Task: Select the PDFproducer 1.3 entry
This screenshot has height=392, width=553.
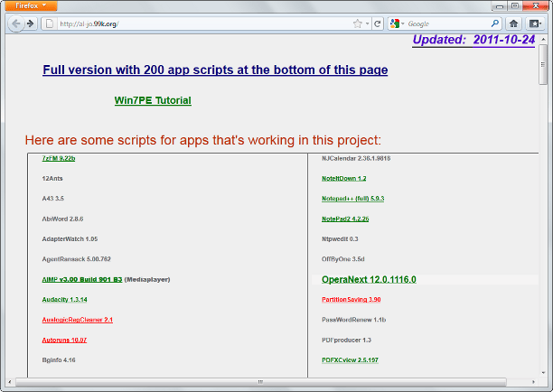Action: click(346, 341)
